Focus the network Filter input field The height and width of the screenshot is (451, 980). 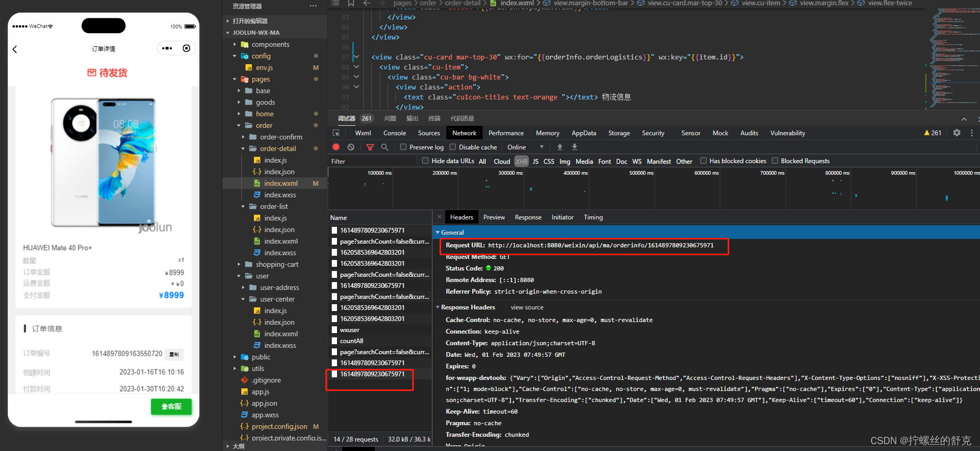[x=373, y=162]
